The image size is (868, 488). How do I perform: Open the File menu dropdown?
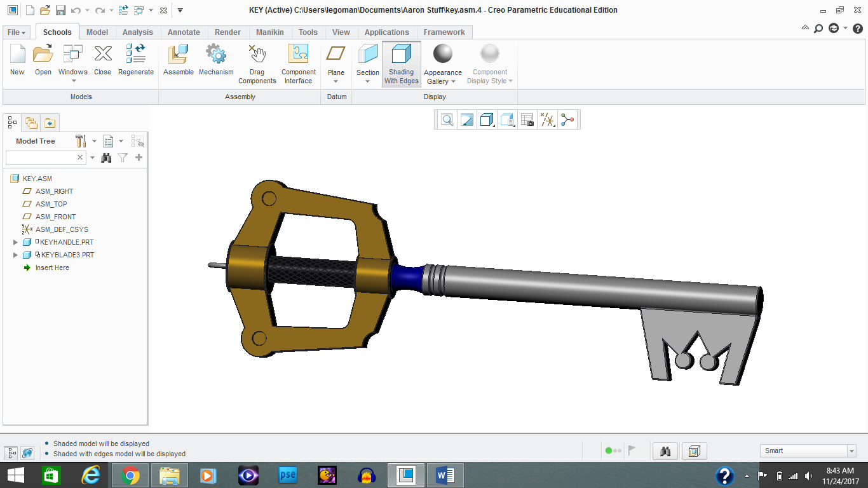(17, 32)
